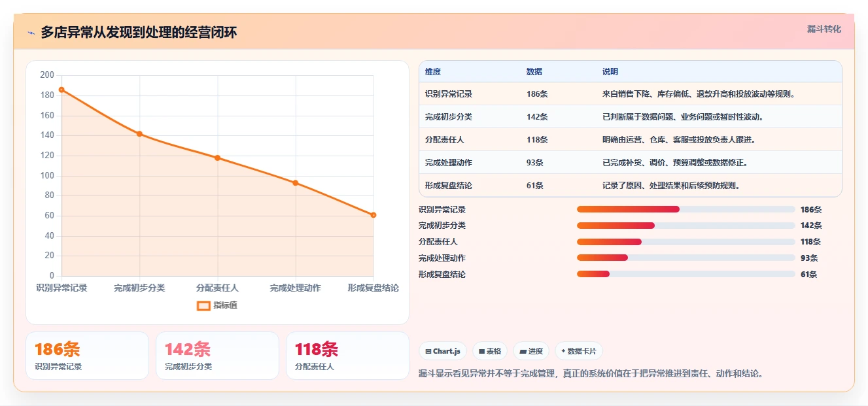Image resolution: width=868 pixels, height=406 pixels.
Task: Click the 118条 value right of the progress bar
Action: point(811,242)
